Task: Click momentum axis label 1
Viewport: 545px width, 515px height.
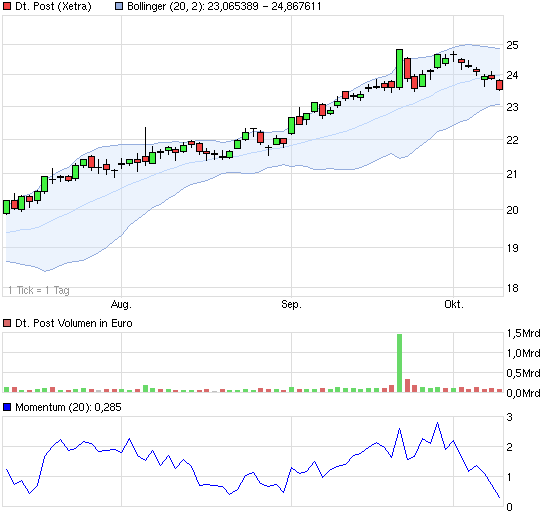Action: 510,477
